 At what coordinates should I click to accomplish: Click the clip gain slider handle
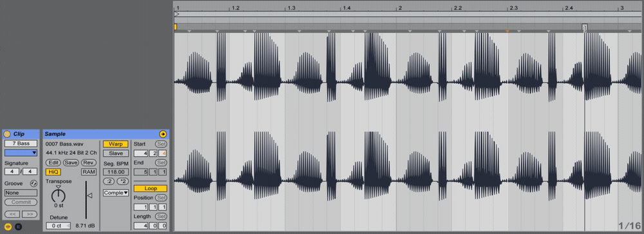point(89,195)
